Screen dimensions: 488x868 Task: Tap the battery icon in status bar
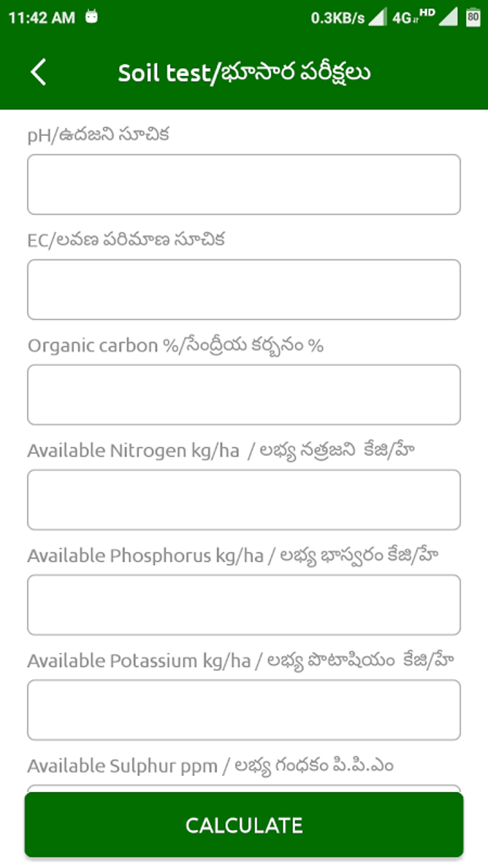click(473, 17)
